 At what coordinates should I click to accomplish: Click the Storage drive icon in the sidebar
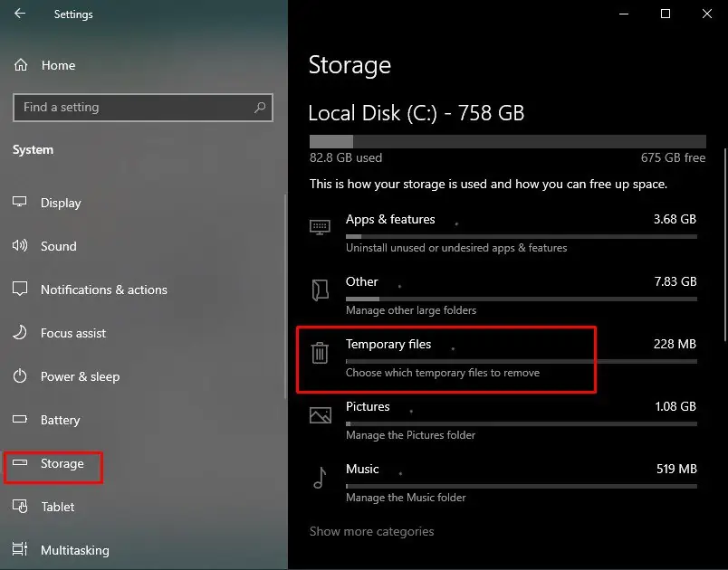[20, 462]
